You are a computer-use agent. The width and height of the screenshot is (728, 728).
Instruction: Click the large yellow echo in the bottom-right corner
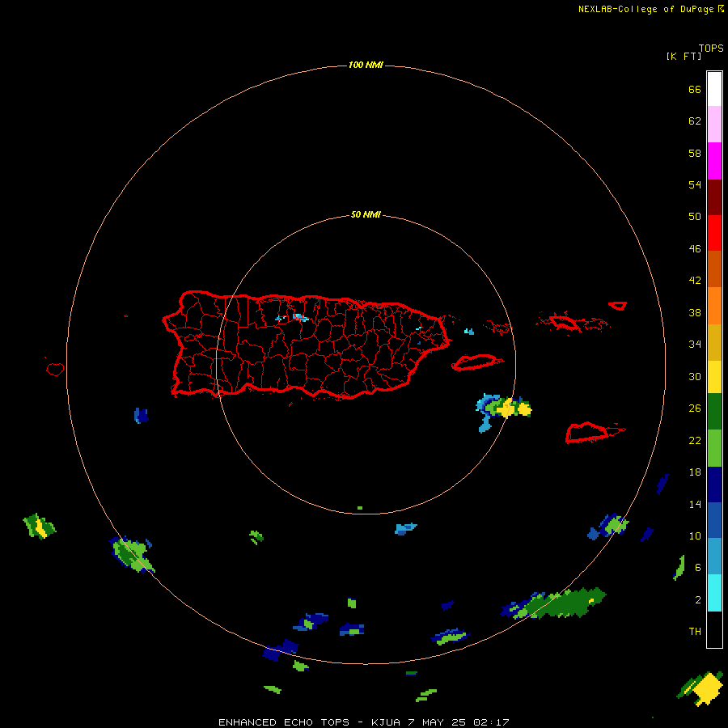point(708,688)
